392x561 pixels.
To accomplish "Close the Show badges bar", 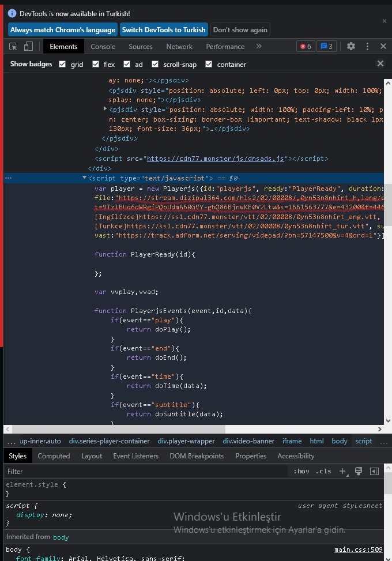I will coord(380,63).
